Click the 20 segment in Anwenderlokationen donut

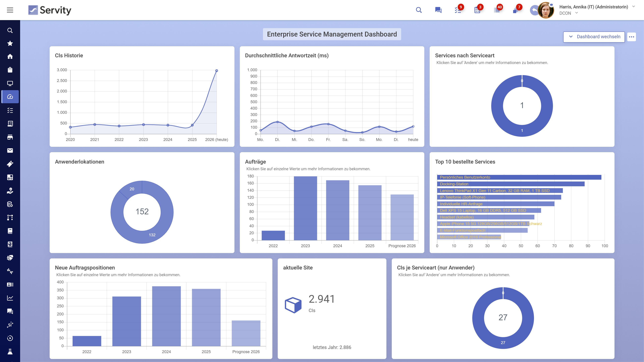pyautogui.click(x=132, y=189)
